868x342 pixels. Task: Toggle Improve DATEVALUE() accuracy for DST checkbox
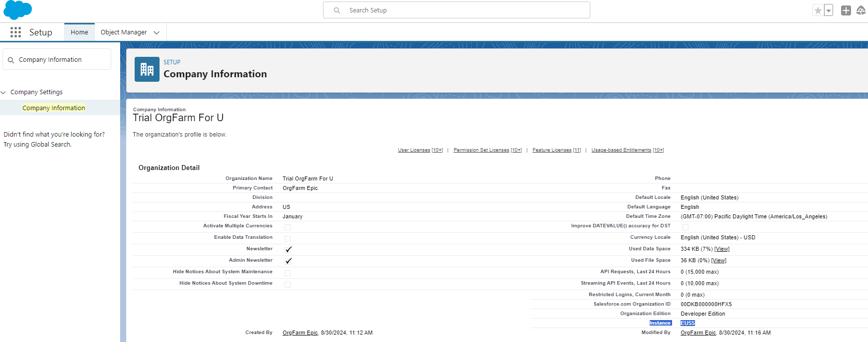686,227
